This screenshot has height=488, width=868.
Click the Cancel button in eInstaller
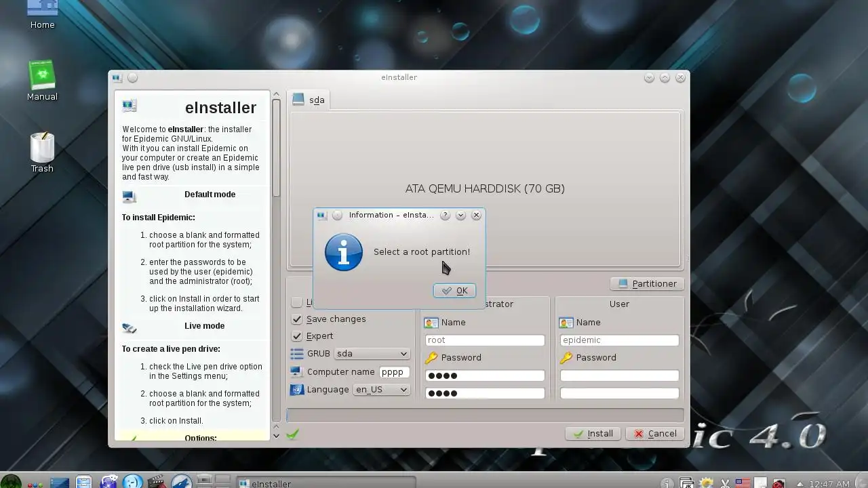click(655, 434)
